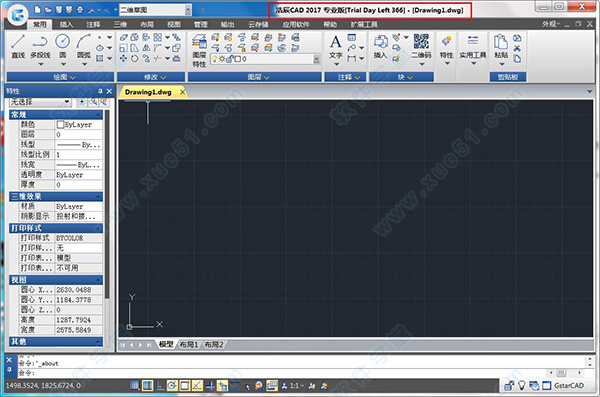
Task: Select the Polyline (多段线) tool
Action: point(40,46)
